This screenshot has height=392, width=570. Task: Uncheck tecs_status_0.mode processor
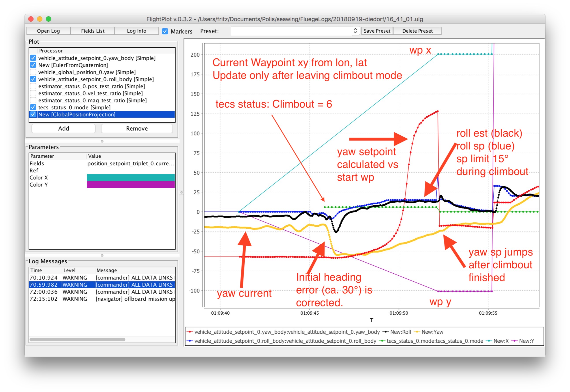point(33,107)
